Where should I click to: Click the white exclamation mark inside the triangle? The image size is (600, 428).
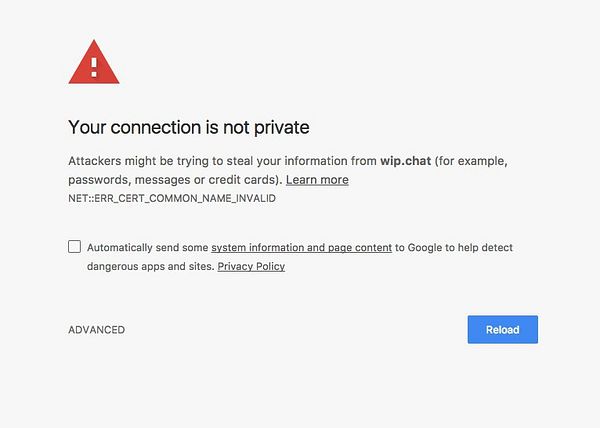94,67
